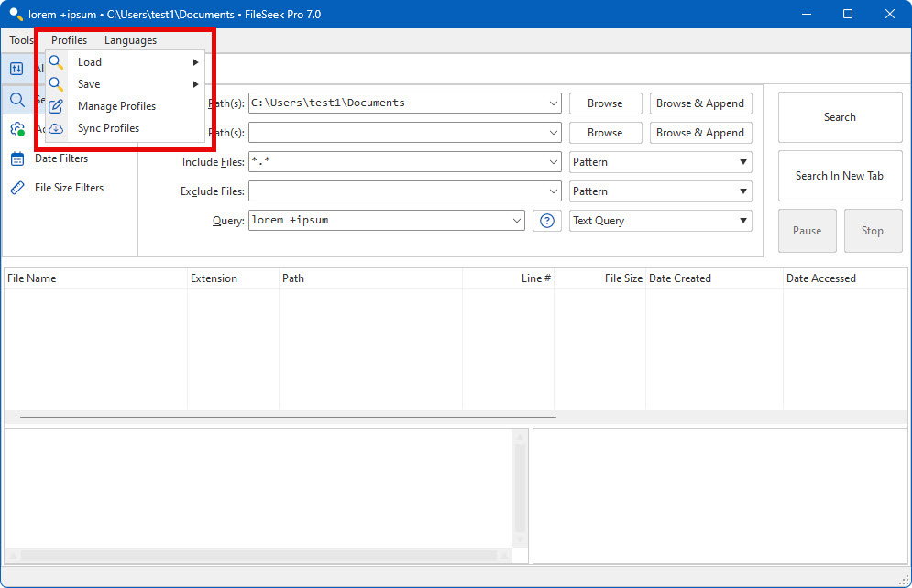
Task: Click the FileSeek app icon in title bar
Action: click(16, 14)
